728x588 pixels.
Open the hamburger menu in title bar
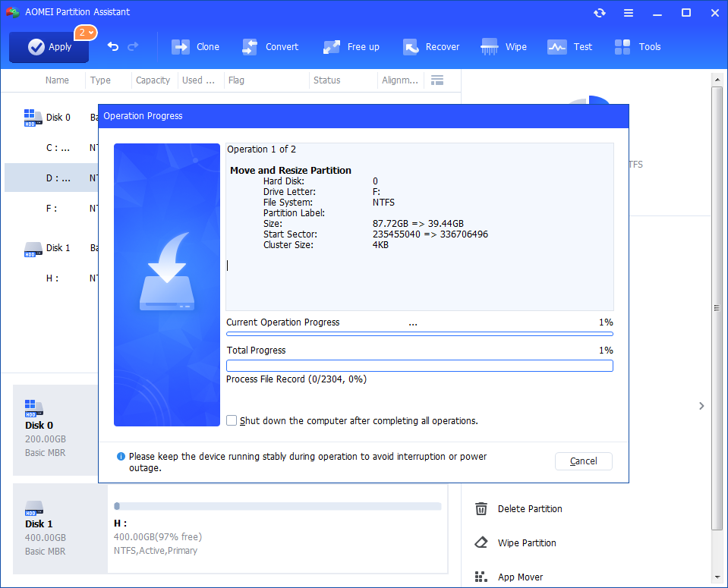pos(629,13)
